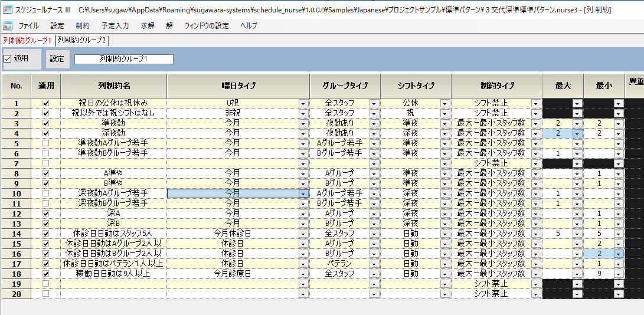
Task: Select row header number 7
Action: point(16,163)
